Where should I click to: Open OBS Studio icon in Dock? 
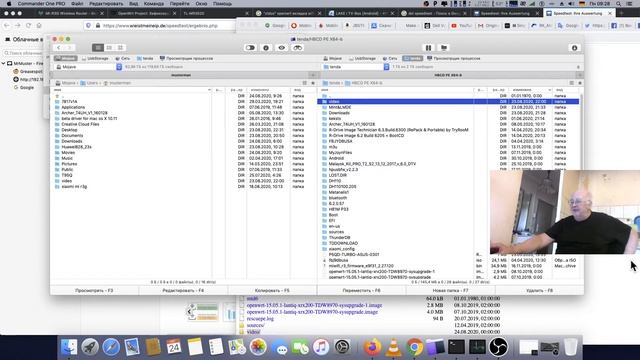pos(498,347)
